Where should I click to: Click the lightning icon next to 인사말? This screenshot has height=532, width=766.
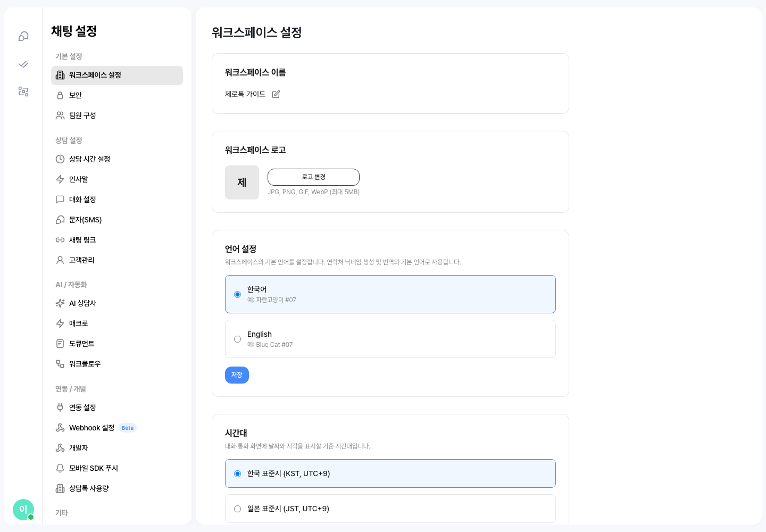[x=60, y=179]
